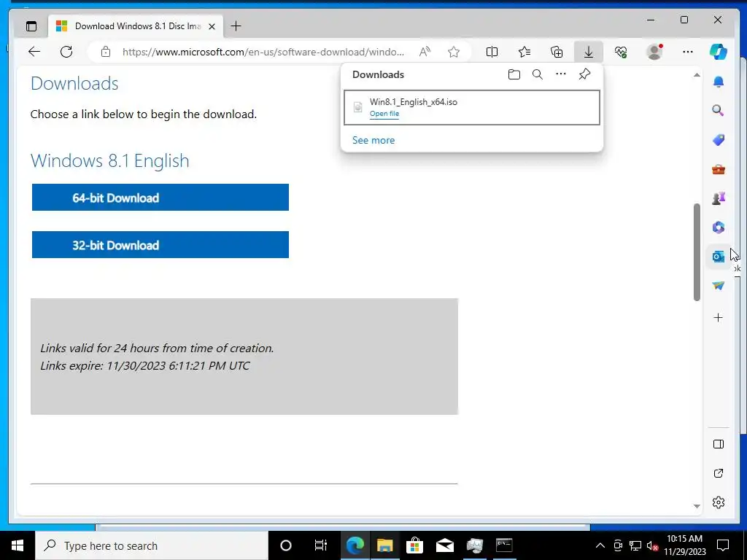Open Command Prompt from the taskbar
747x560 pixels.
point(504,545)
